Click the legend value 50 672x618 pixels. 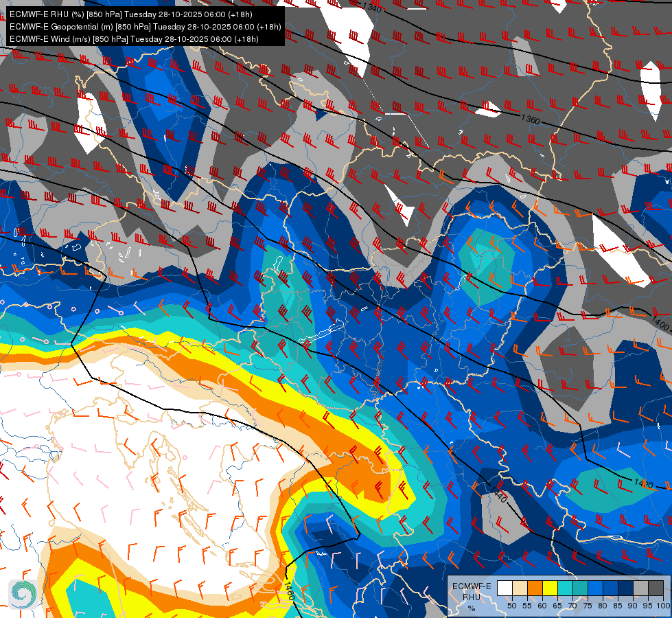point(511,606)
